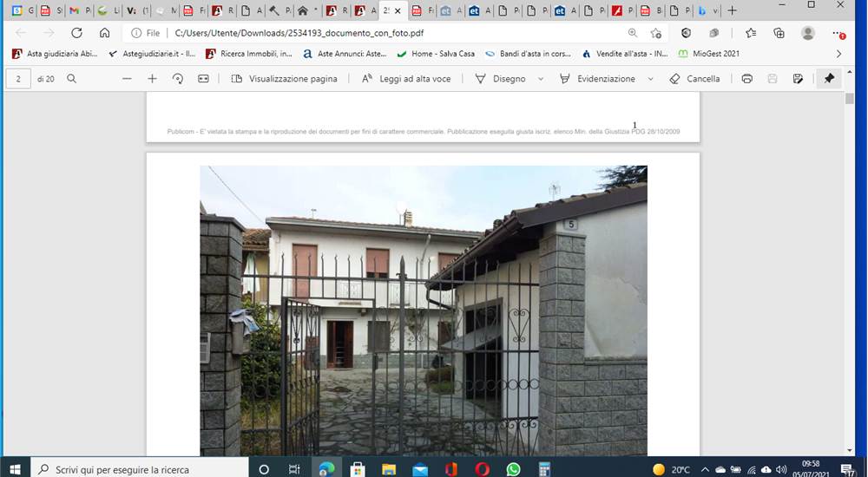Switch to the hammer icon tab
Image resolution: width=868 pixels, height=477 pixels.
tap(279, 10)
